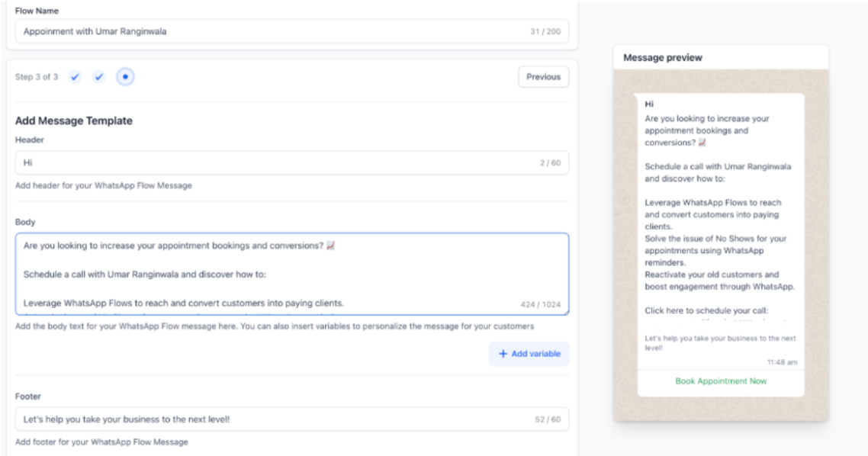Tap Book Appointment Now in the preview
Viewport: 868px width, 456px height.
pyautogui.click(x=721, y=381)
